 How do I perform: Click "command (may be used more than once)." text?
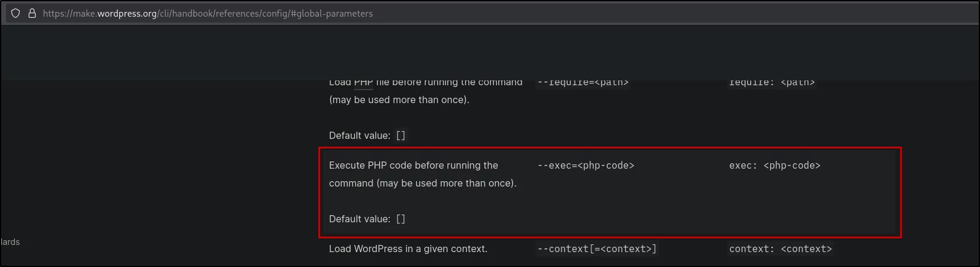point(423,184)
